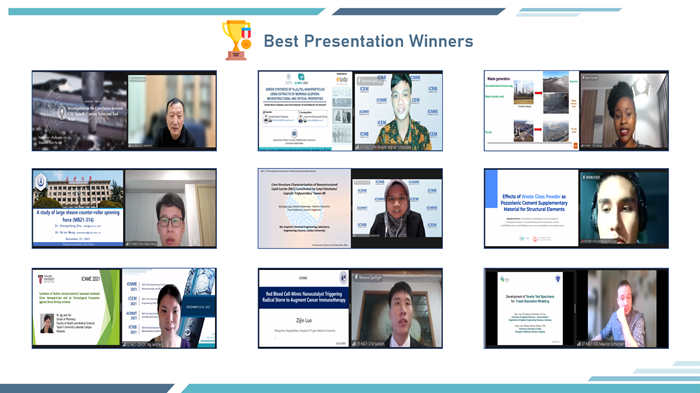
Task: Click the lpdp logo on the Green Synthesis slide
Action: coord(342,79)
